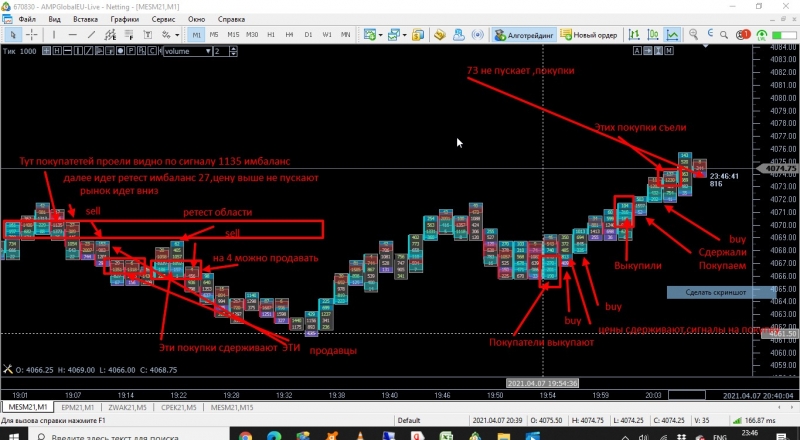Switch chart to H1 timeframe

[x=271, y=35]
